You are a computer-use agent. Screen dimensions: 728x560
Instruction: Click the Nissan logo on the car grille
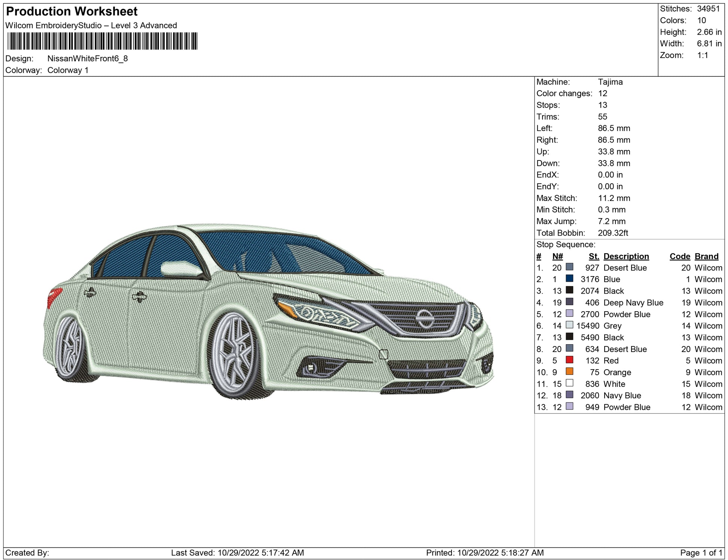pyautogui.click(x=425, y=319)
